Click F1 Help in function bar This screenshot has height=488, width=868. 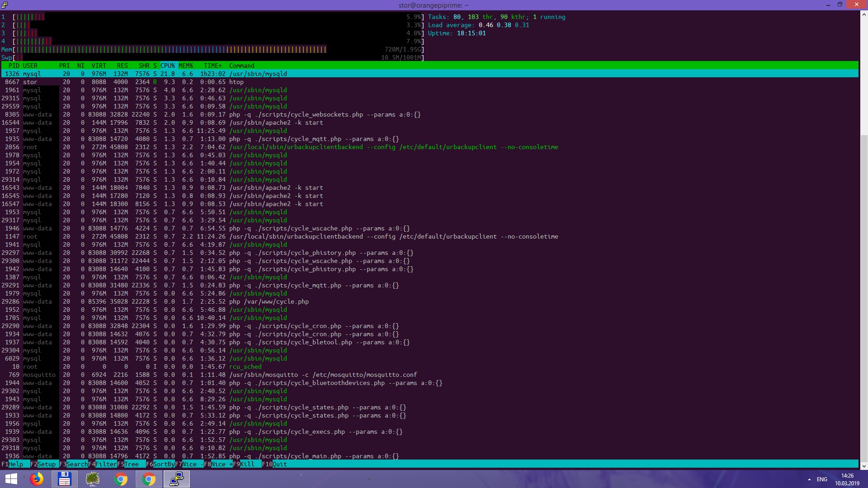(16, 464)
